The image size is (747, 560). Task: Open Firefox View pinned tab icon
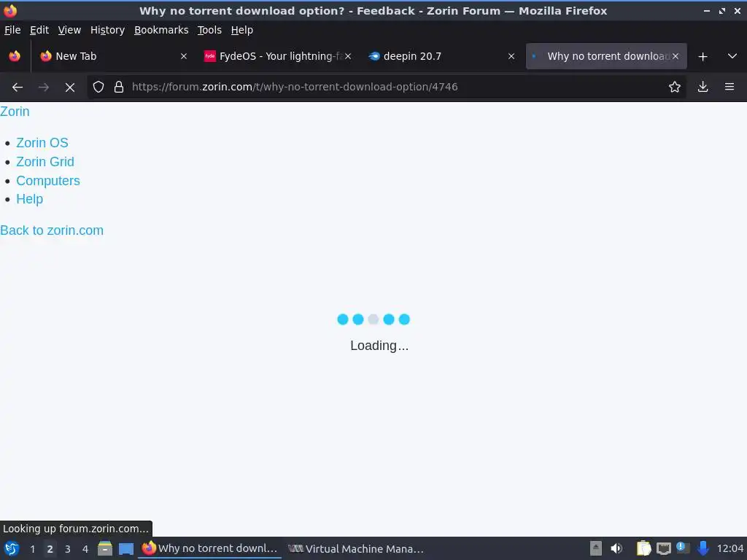(15, 56)
